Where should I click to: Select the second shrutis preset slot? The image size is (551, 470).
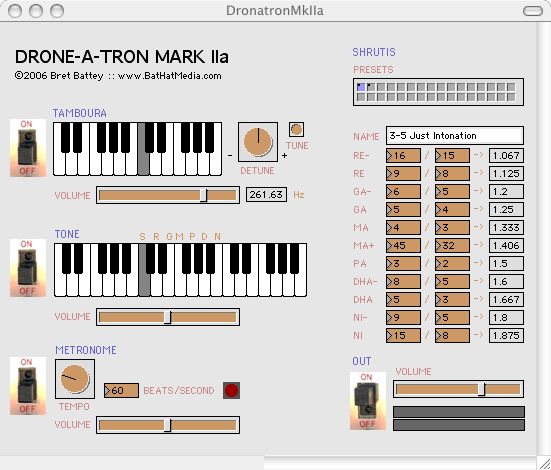[371, 87]
